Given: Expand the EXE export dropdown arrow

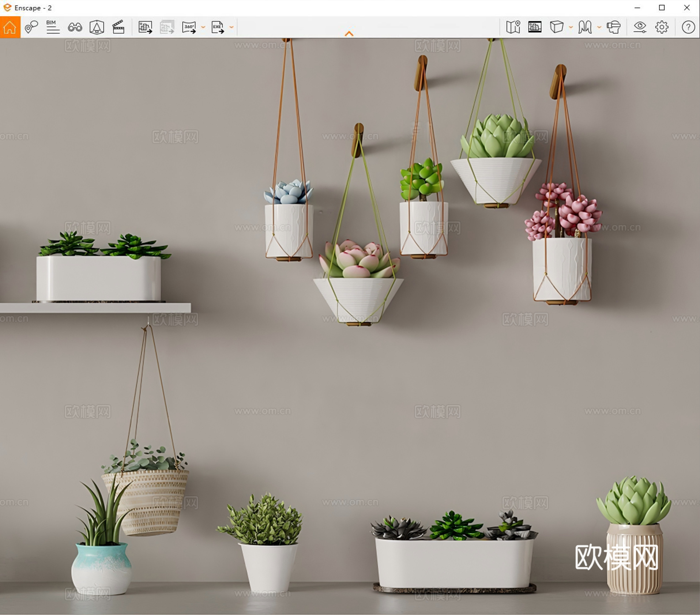Looking at the screenshot, I should point(231,27).
